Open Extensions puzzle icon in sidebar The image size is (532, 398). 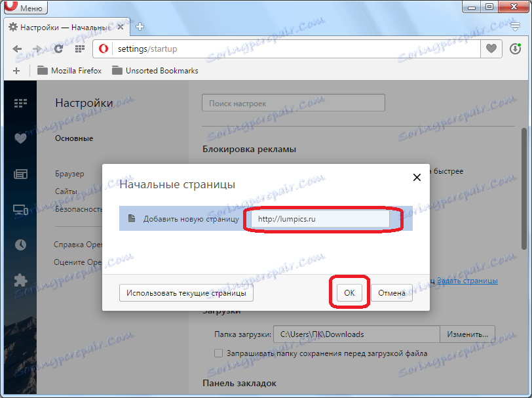pyautogui.click(x=20, y=281)
